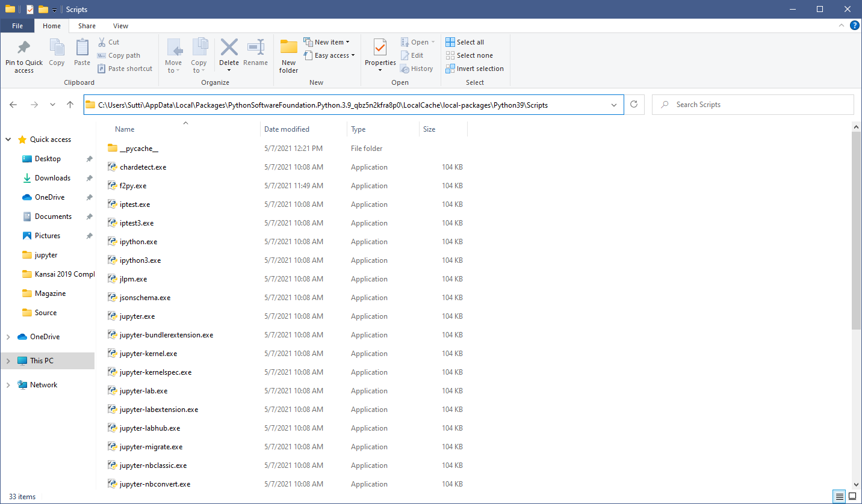Switch to the View tab
This screenshot has height=504, width=862.
click(120, 26)
